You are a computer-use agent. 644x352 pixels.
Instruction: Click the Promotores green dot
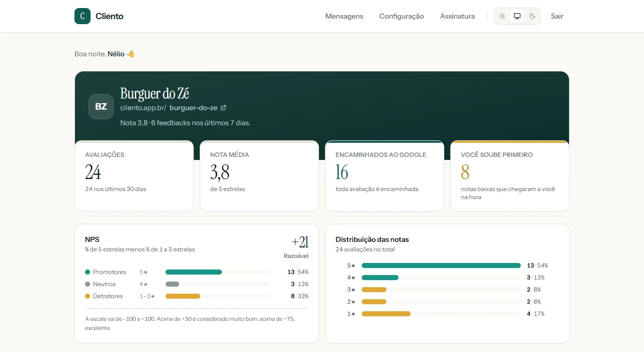(x=88, y=272)
